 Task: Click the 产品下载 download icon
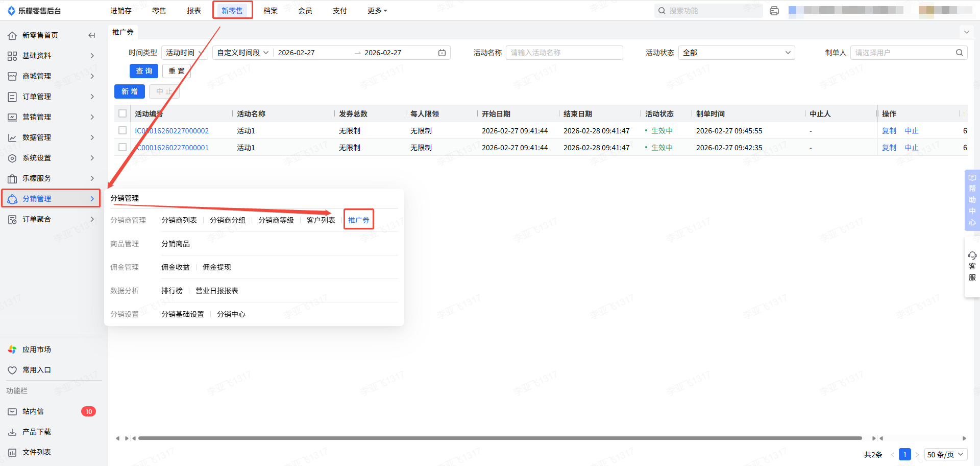point(12,432)
